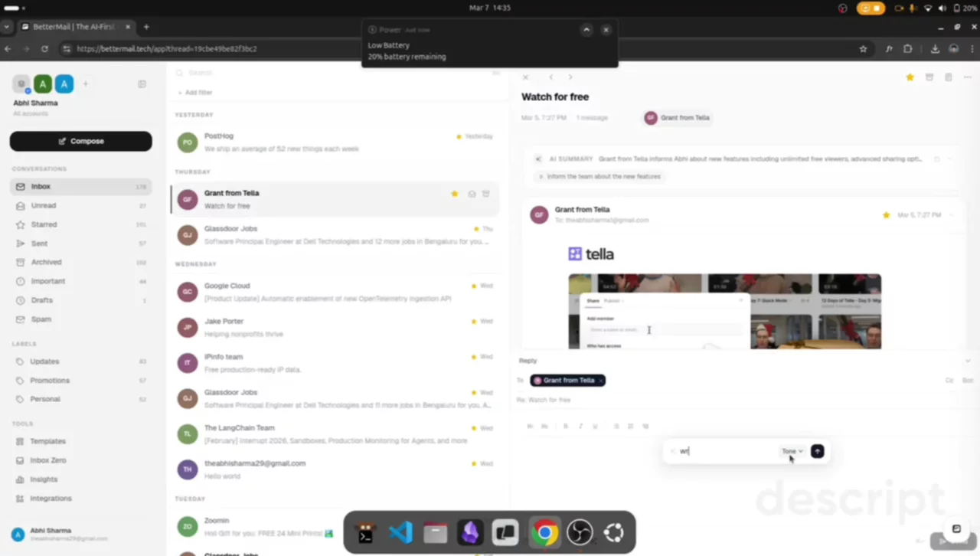Screen dimensions: 980x556
Task: Select the Updates label
Action: click(80, 361)
